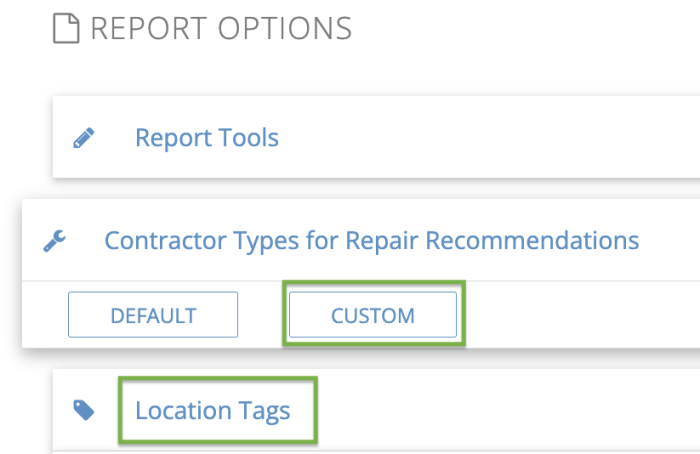Click blank space right of CUSTOM button
Screen dimensions: 700x454
click(580, 315)
